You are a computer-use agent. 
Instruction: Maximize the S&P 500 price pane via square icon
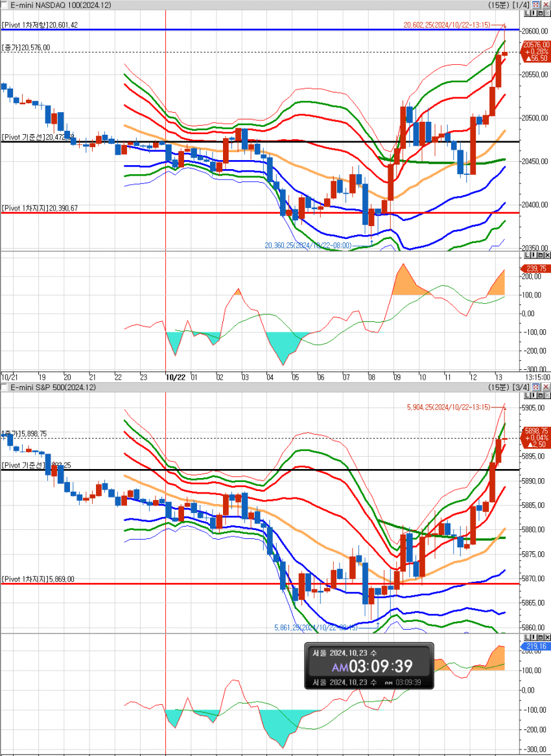coord(541,396)
